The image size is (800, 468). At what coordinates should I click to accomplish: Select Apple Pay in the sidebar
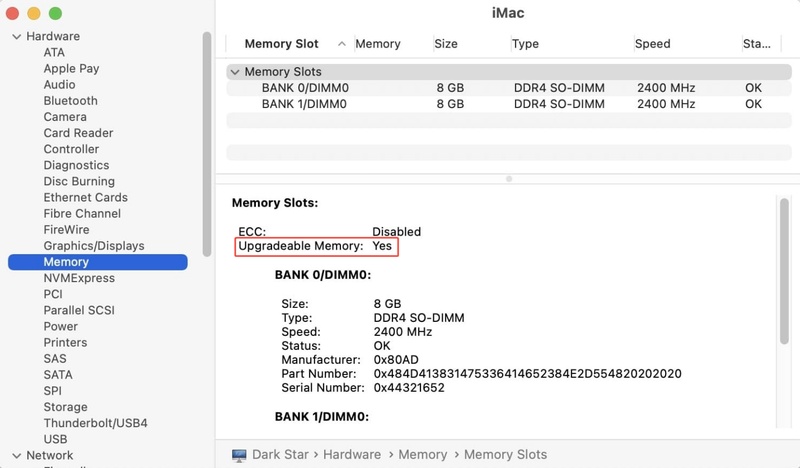pyautogui.click(x=71, y=69)
